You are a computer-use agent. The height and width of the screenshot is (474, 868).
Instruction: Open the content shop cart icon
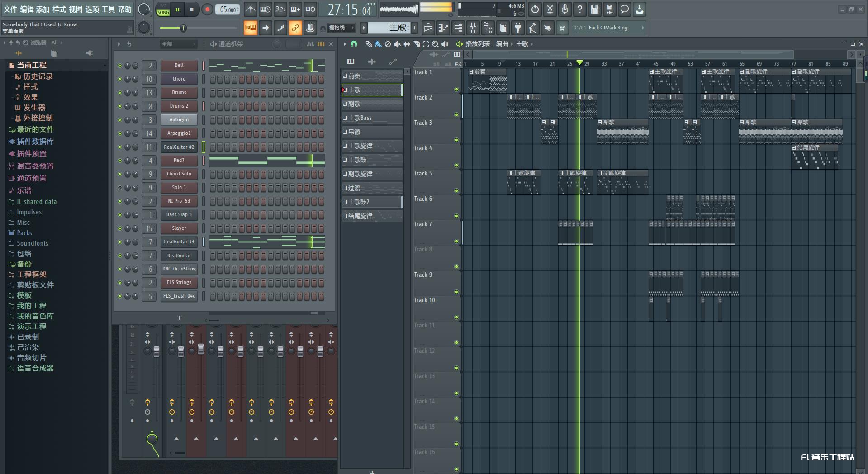(x=562, y=28)
